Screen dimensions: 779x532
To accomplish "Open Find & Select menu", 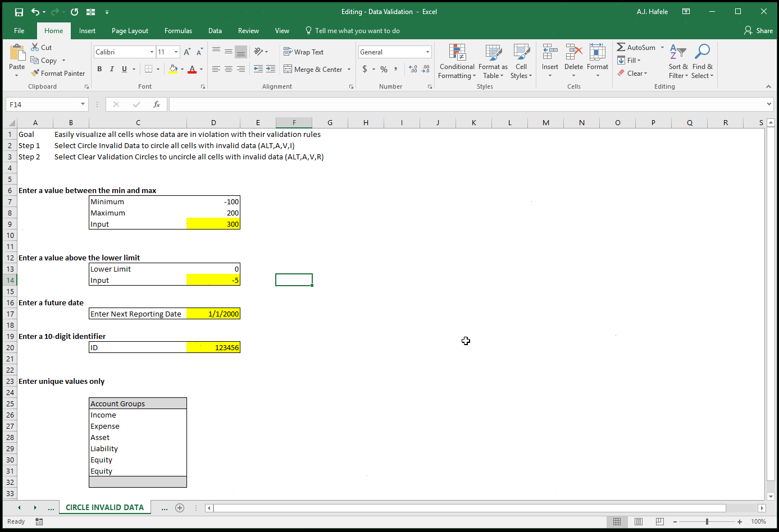I will [702, 62].
